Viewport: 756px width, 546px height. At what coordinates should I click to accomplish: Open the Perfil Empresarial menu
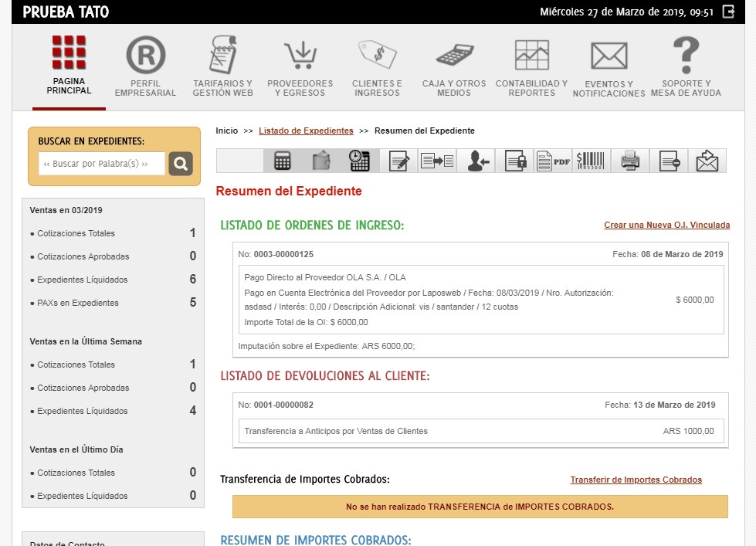pos(146,66)
